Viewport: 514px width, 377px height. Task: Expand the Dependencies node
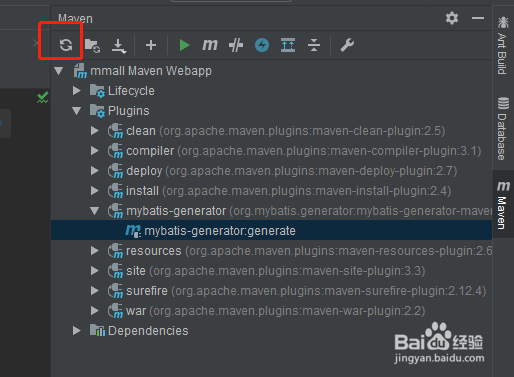tap(77, 331)
